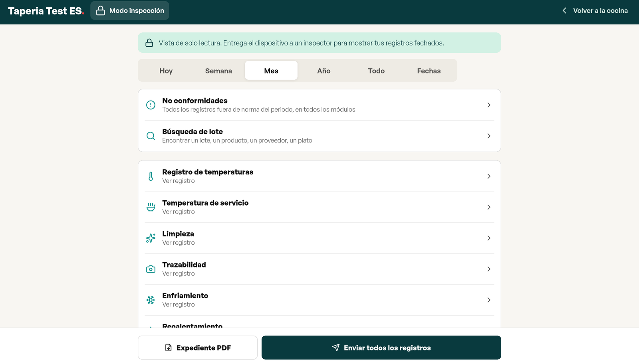Click the Modo inspección badge
The height and width of the screenshot is (364, 639).
coord(130,10)
